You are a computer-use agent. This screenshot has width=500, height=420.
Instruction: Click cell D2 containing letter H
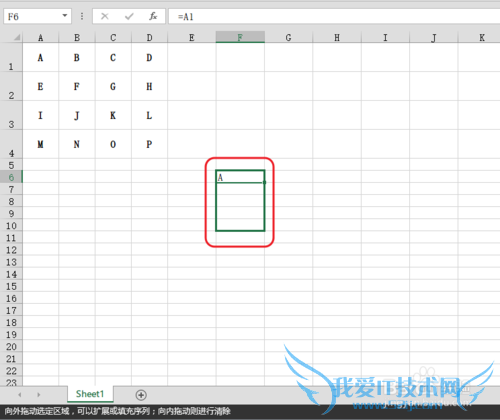149,86
